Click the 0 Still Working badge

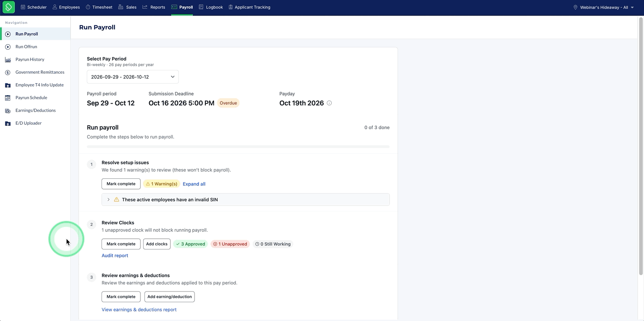(273, 244)
